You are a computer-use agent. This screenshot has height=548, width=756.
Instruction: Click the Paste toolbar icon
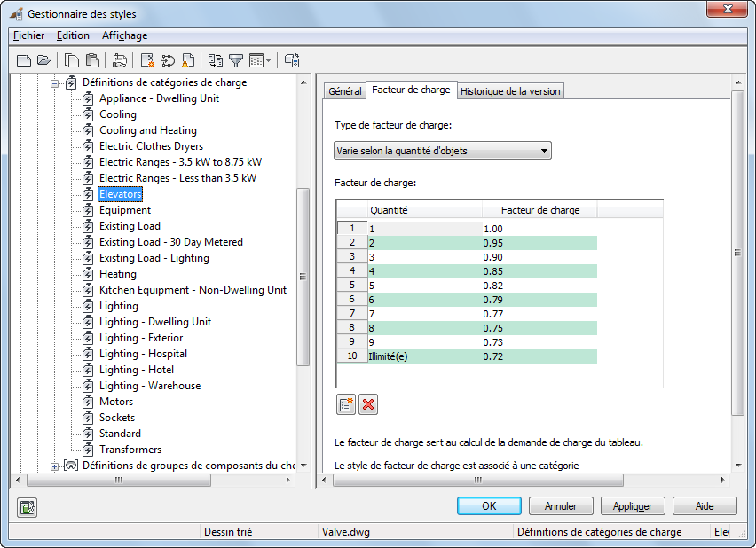click(92, 60)
